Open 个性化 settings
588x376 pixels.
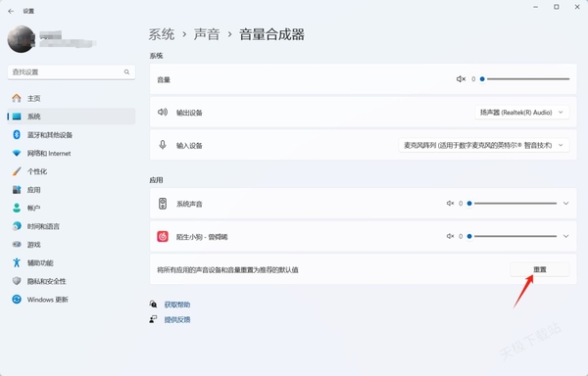click(72, 171)
